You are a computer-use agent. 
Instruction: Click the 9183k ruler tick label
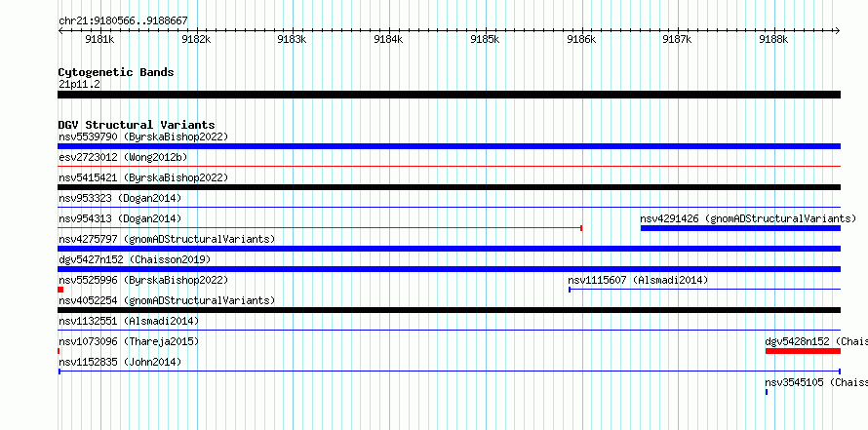[x=292, y=39]
